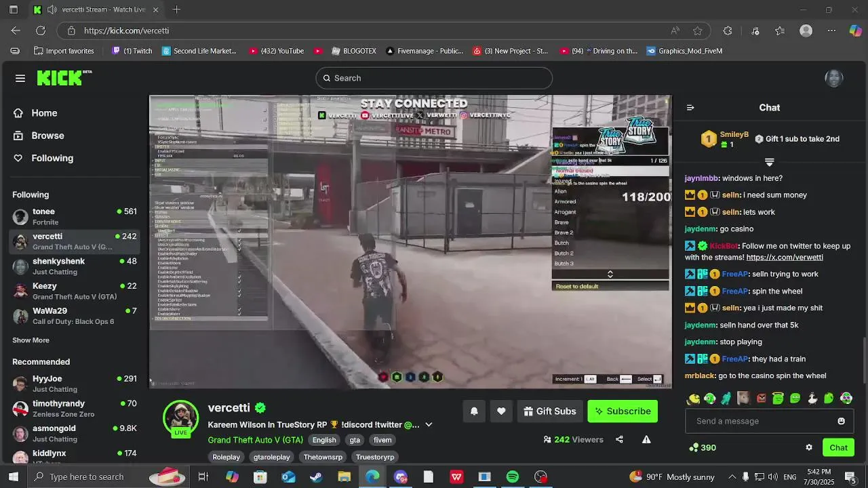868x488 pixels.
Task: Click the Roleplay tag
Action: coord(226,457)
